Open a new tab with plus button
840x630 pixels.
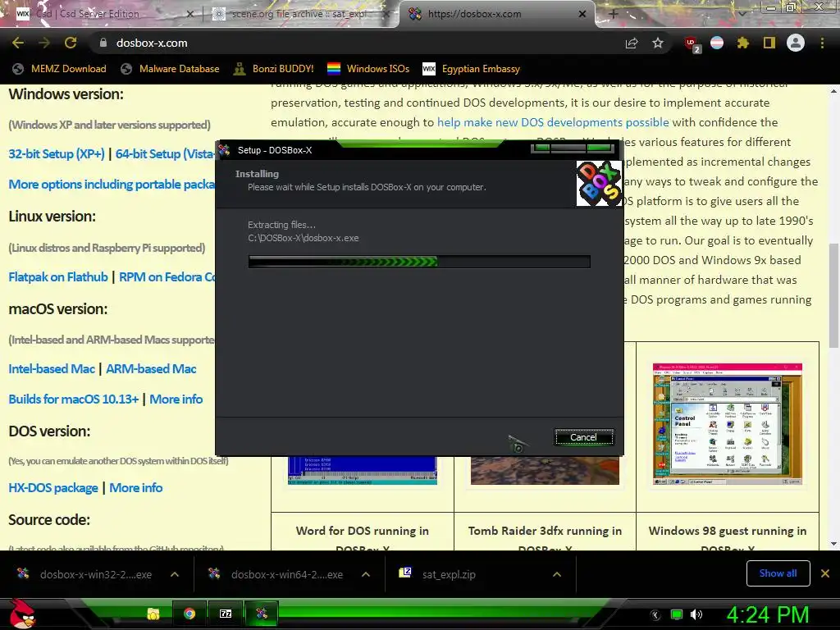click(x=614, y=15)
